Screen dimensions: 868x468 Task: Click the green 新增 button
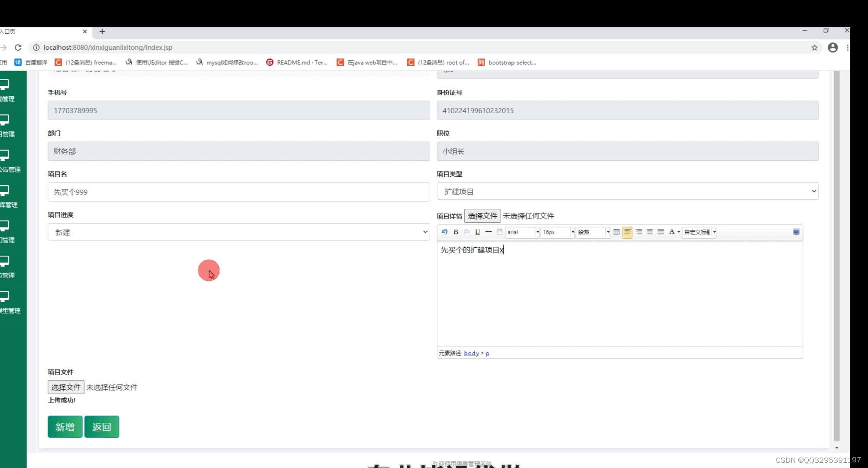65,427
